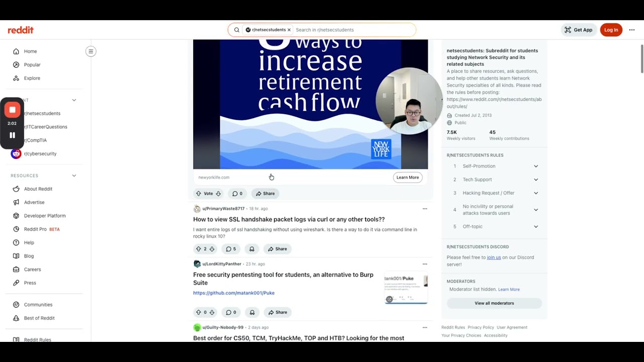Click the Help question-mark icon
The image size is (644, 362).
(x=16, y=242)
